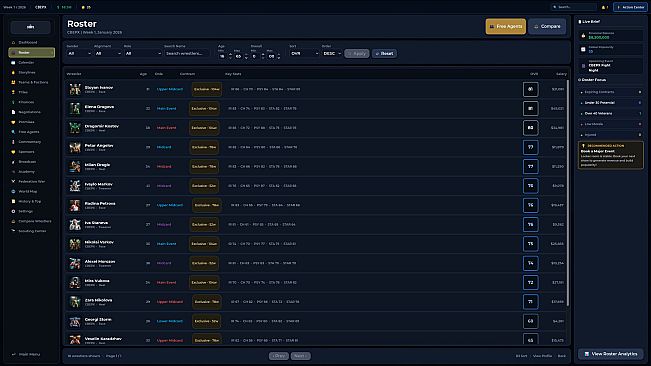Open the Titles trophy icon

click(x=13, y=93)
